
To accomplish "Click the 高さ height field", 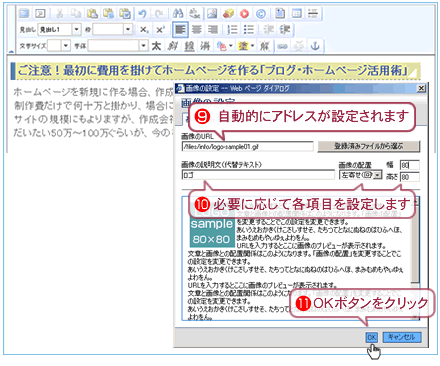I will click(x=410, y=177).
